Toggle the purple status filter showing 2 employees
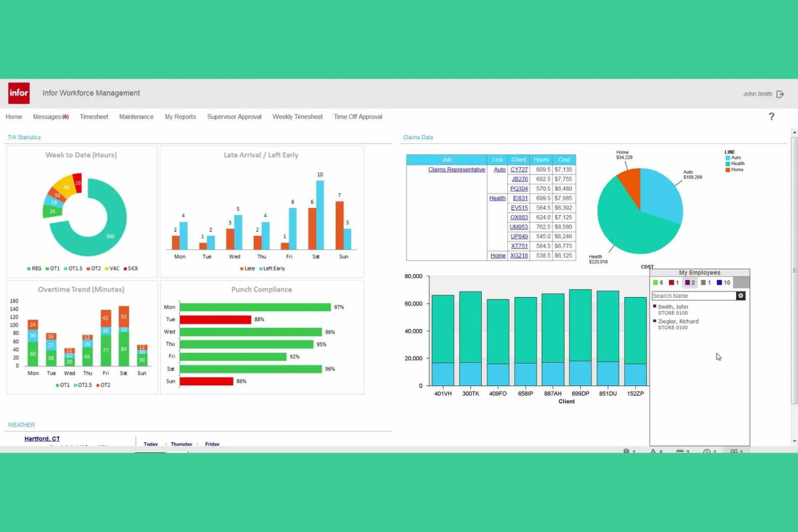The height and width of the screenshot is (532, 798). [x=687, y=282]
